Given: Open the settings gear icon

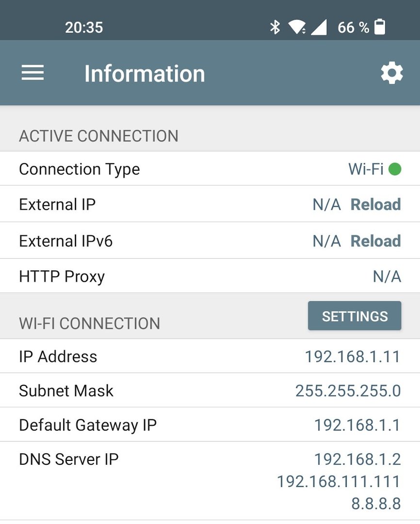Looking at the screenshot, I should coord(391,73).
